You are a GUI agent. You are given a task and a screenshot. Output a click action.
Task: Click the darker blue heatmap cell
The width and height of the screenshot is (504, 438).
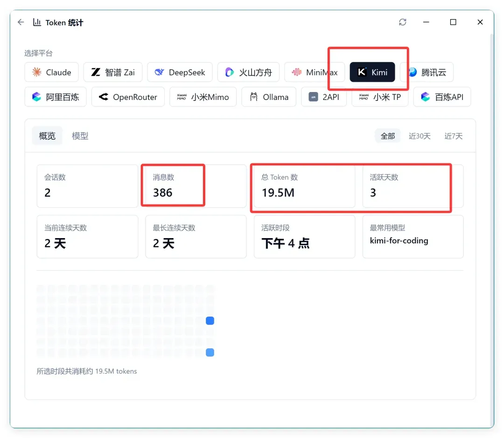(210, 321)
